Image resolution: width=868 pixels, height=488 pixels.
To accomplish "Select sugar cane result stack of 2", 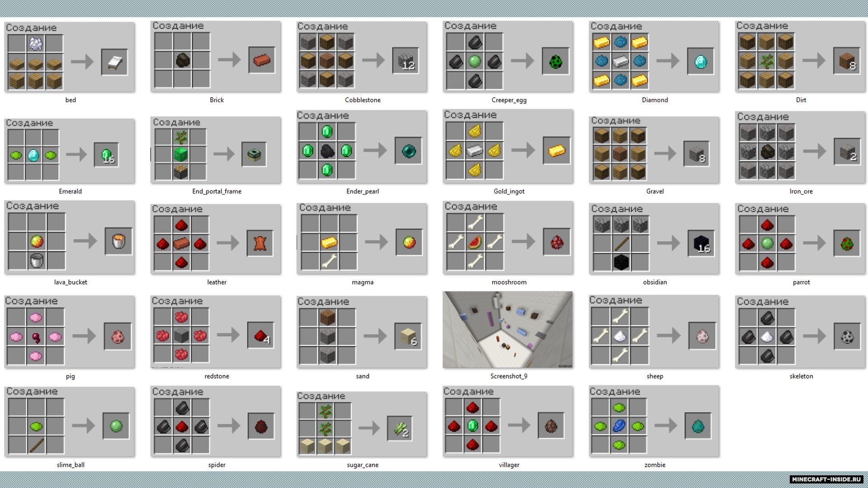I will tap(400, 428).
